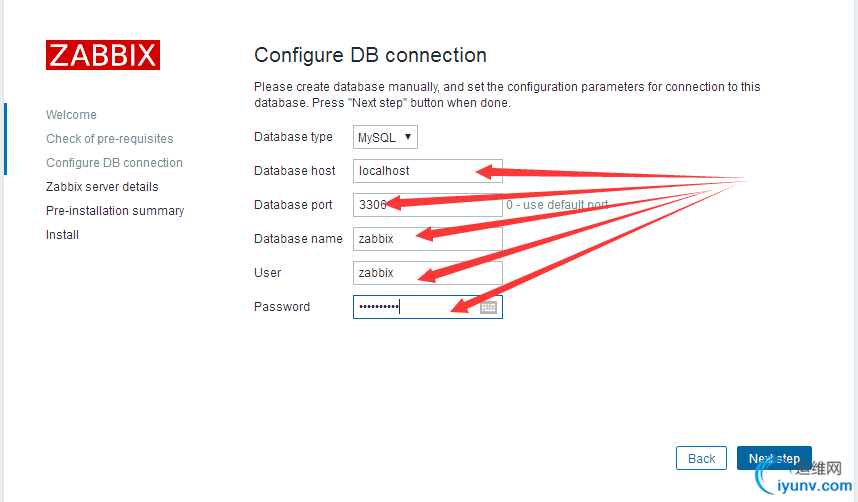Image resolution: width=858 pixels, height=502 pixels.
Task: Open Check of pre-requisites sidebar step
Action: [x=109, y=139]
